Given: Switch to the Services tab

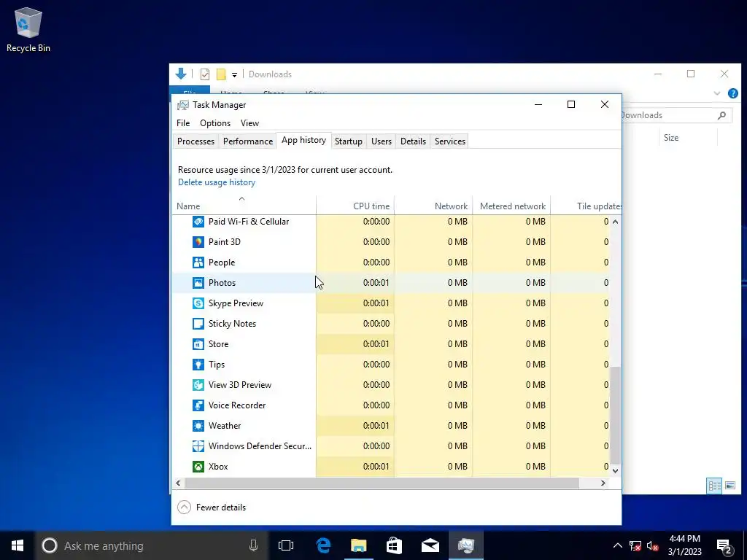Looking at the screenshot, I should point(449,141).
